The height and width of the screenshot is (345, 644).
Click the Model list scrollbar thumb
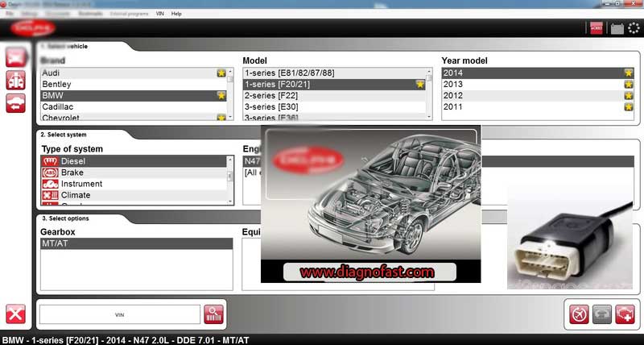click(x=429, y=77)
